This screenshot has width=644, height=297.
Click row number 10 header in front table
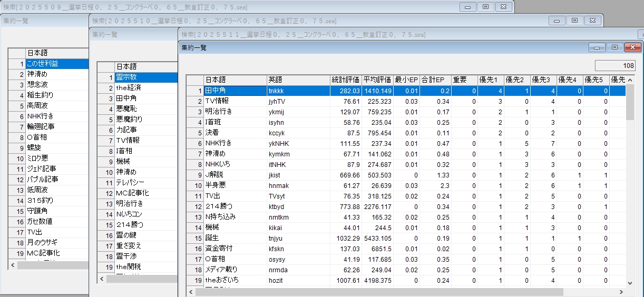coord(196,185)
